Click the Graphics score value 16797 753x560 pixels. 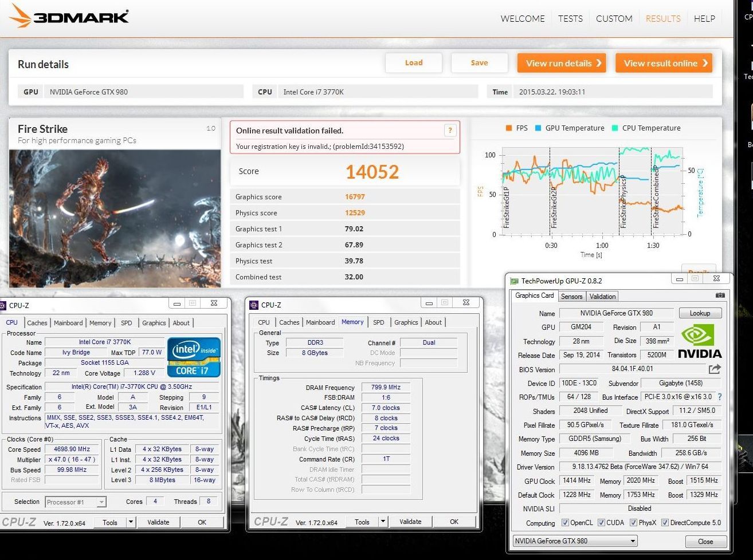pyautogui.click(x=355, y=197)
